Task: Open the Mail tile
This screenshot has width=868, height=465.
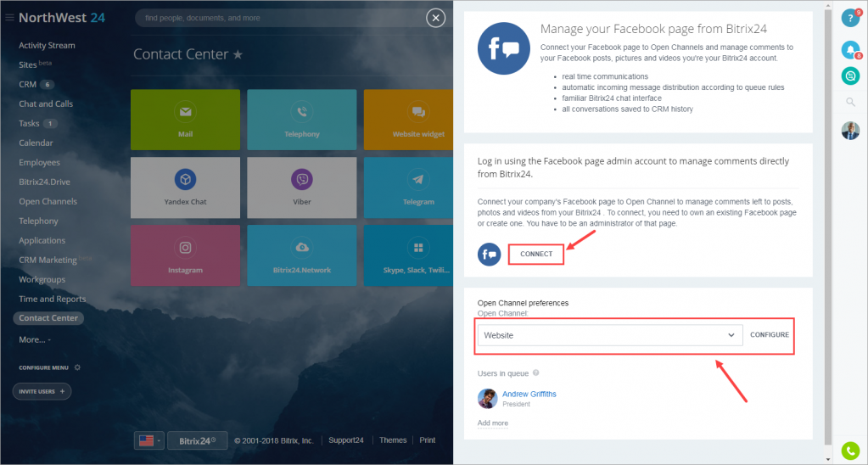Action: [x=186, y=120]
